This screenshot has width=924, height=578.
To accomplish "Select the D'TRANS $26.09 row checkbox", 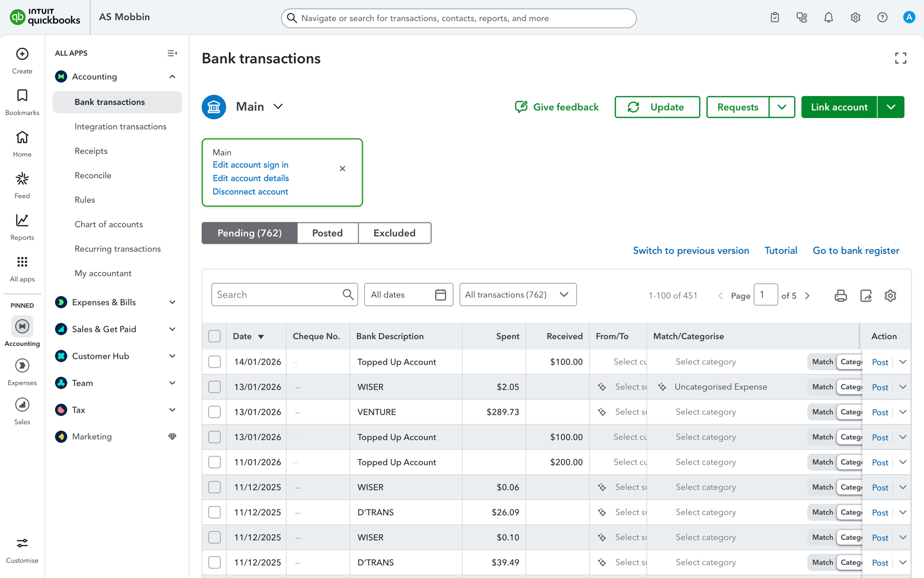I will click(x=215, y=512).
